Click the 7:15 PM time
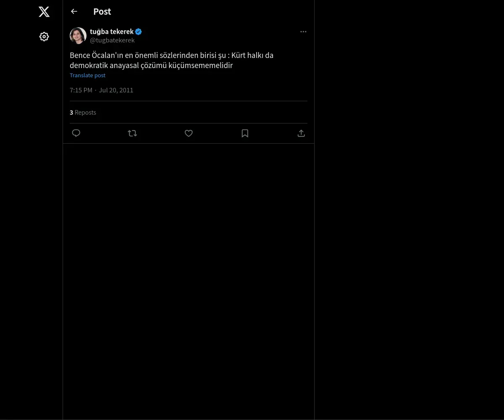This screenshot has width=504, height=420. click(81, 90)
